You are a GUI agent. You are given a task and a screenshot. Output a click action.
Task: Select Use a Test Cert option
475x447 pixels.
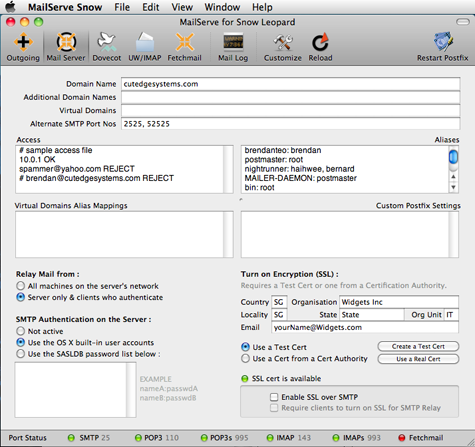coord(245,347)
